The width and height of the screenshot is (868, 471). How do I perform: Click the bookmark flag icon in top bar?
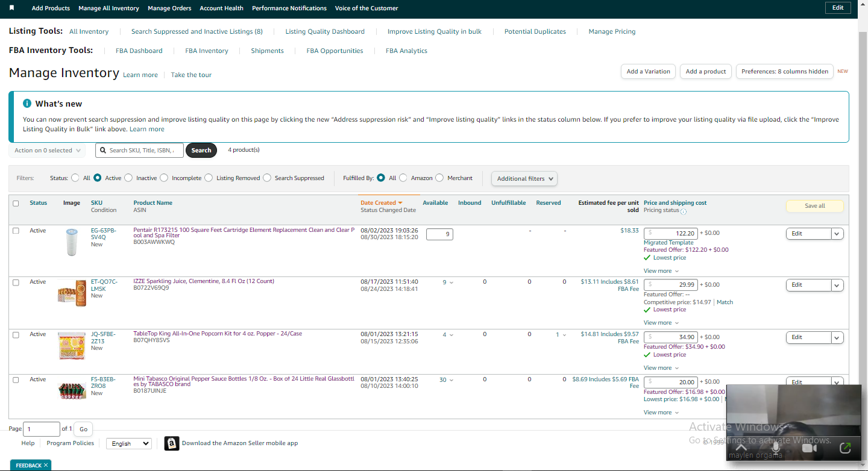12,8
